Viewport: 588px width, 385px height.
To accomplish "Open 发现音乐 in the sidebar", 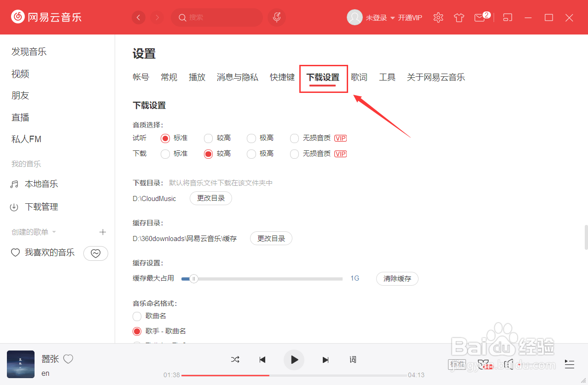I will [x=29, y=52].
